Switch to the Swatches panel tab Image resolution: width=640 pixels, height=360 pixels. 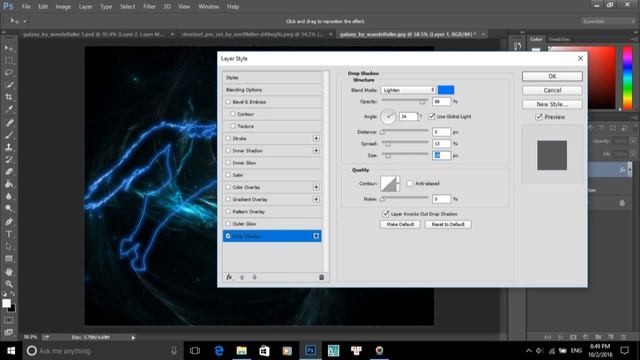[x=559, y=39]
